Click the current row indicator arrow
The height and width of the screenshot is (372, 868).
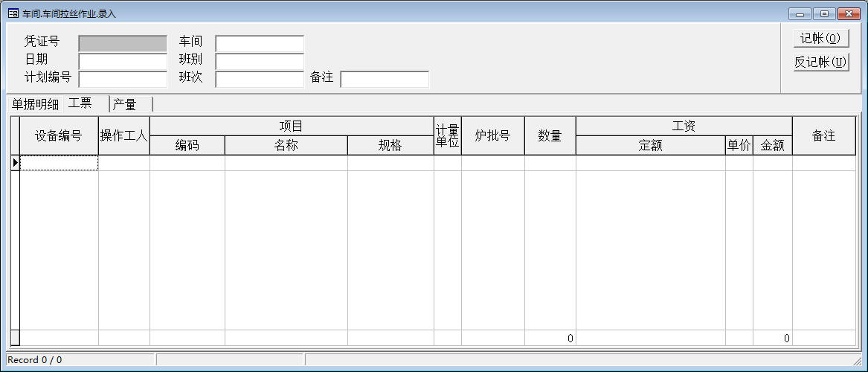pyautogui.click(x=15, y=162)
